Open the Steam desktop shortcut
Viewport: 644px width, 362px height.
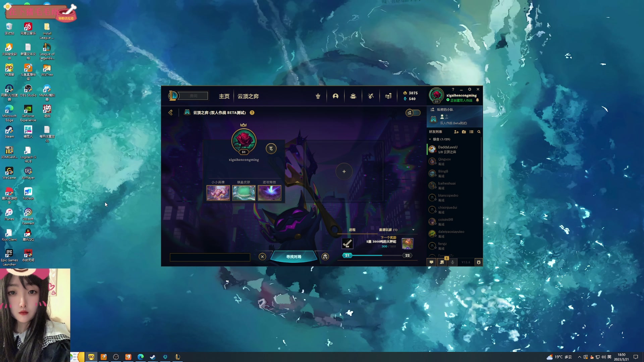(9, 132)
